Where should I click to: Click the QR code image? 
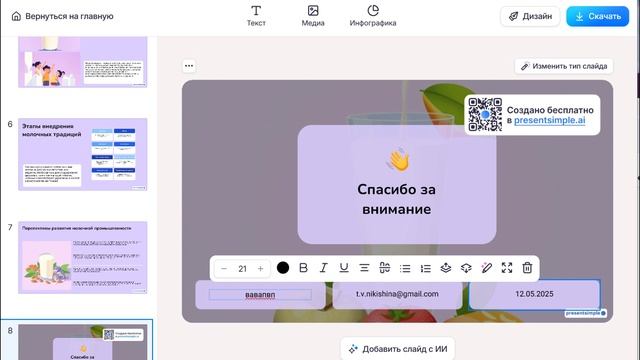click(x=485, y=115)
